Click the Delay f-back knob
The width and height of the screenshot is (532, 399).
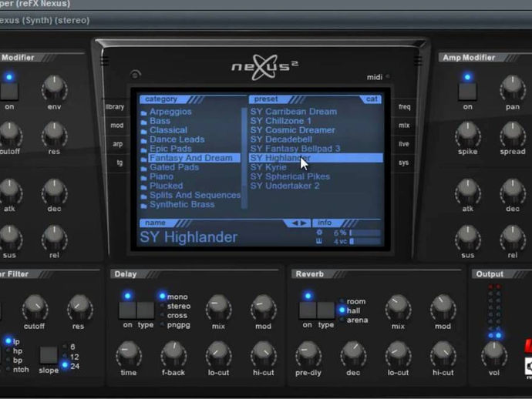pyautogui.click(x=173, y=354)
